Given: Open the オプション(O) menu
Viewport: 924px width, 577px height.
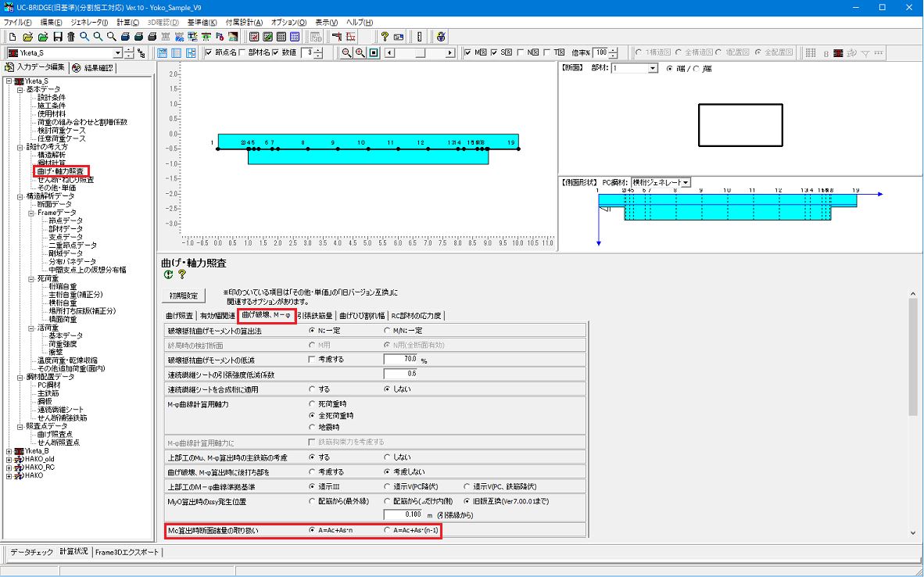Looking at the screenshot, I should [288, 23].
